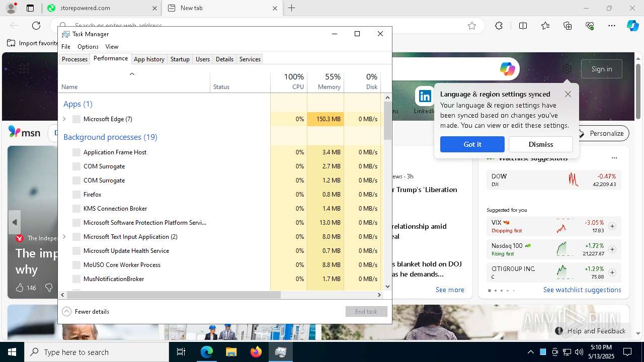Collapse Task Manager with Fewer details
Screen dimensions: 644x362
[x=86, y=312]
